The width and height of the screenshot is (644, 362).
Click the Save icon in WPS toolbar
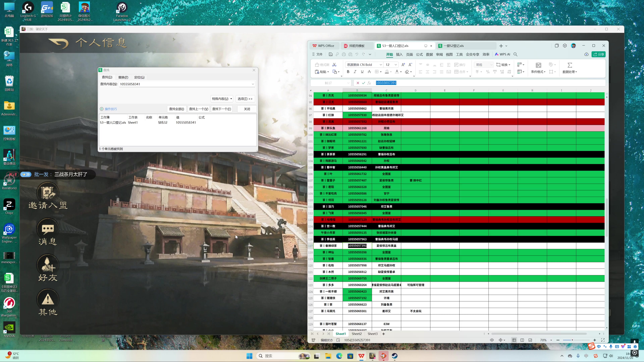pos(331,54)
